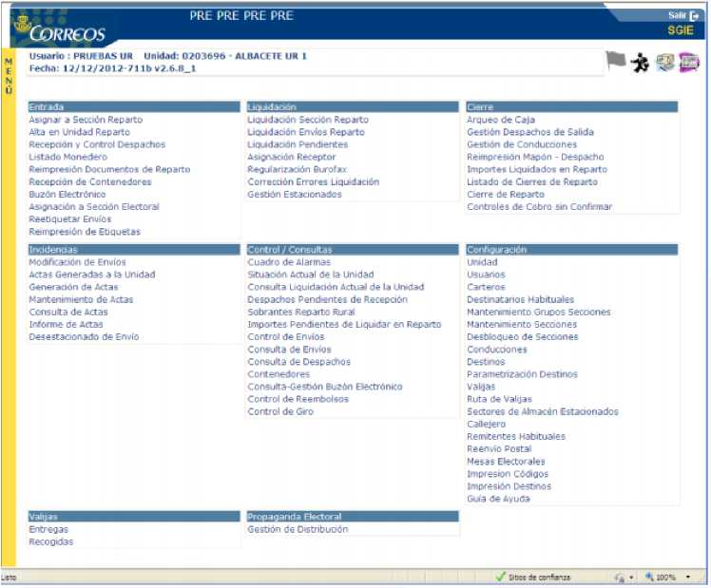The height and width of the screenshot is (588, 711).
Task: Open Gestión de Distribución
Action: (298, 529)
